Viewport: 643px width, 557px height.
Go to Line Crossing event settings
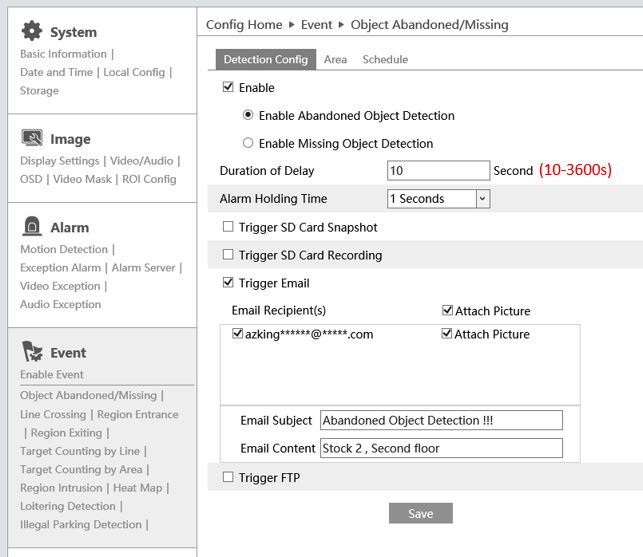tap(53, 415)
